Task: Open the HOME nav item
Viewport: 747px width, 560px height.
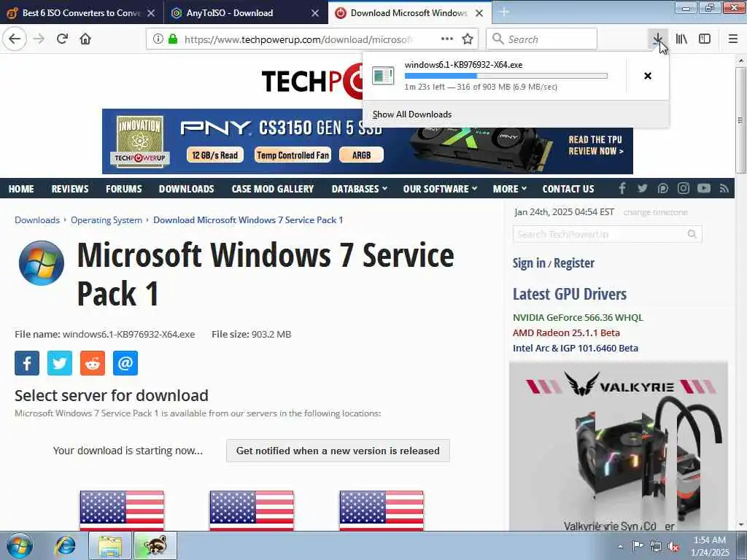Action: [21, 189]
